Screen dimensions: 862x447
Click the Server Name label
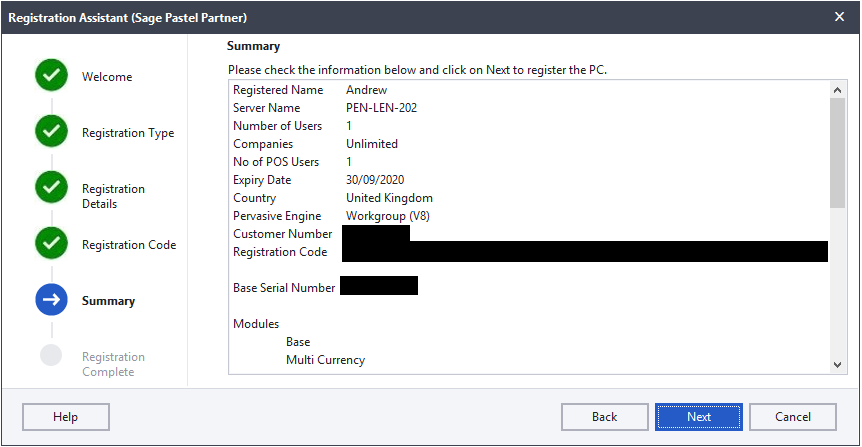coord(267,108)
